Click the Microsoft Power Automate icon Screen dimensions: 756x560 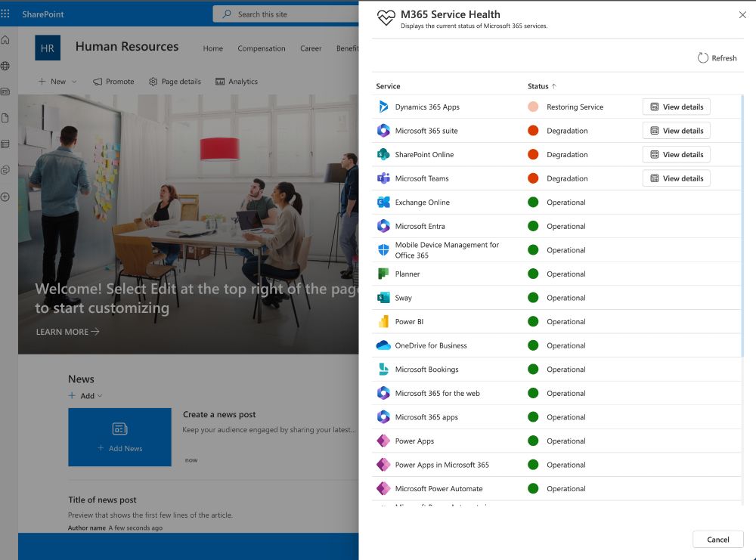point(383,488)
